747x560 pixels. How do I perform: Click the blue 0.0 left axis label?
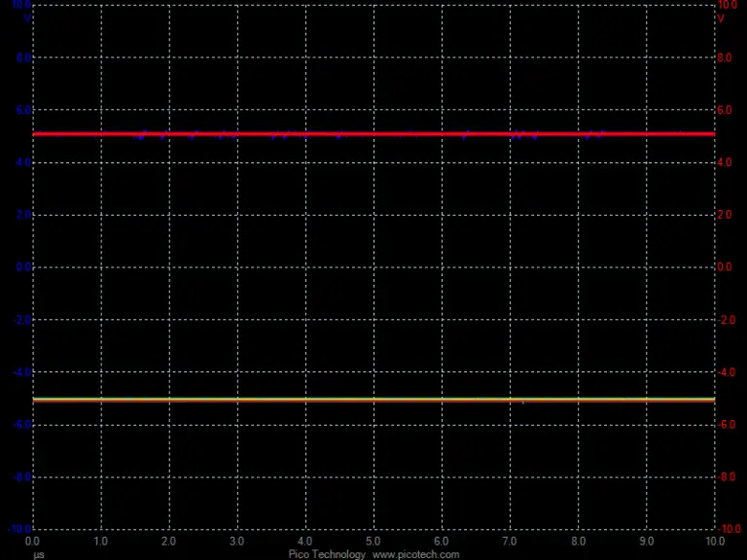click(x=23, y=266)
